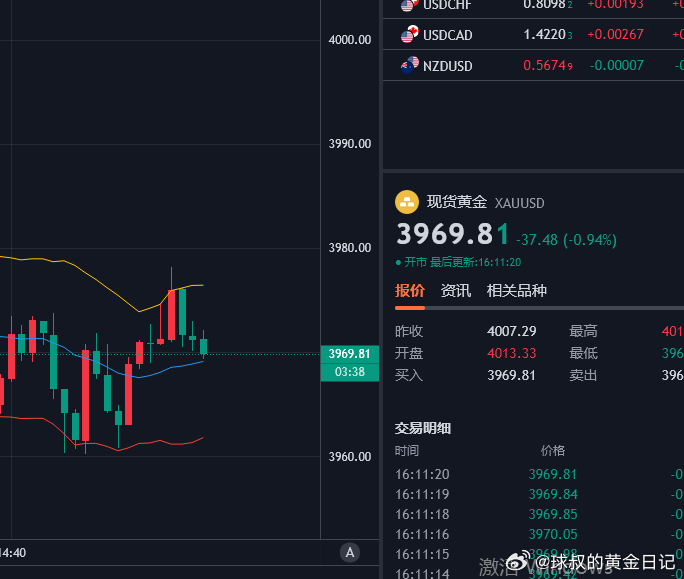Viewport: 684px width, 579px height.
Task: Click the candle countdown 03:38 label
Action: click(x=349, y=372)
